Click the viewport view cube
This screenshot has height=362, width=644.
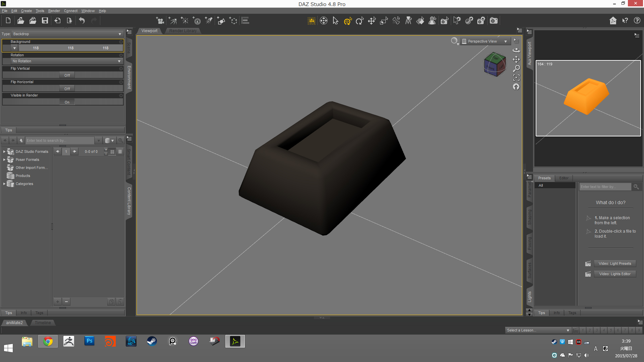click(494, 64)
